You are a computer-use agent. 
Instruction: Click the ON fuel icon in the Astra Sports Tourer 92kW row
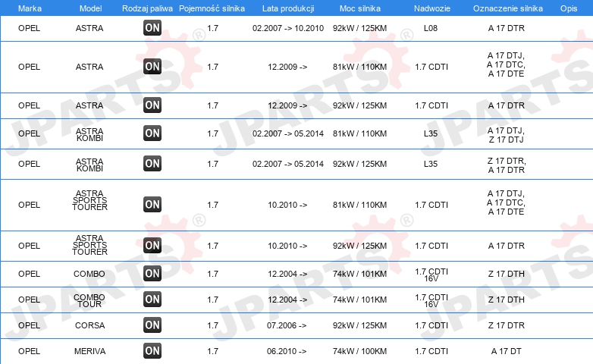tap(152, 245)
